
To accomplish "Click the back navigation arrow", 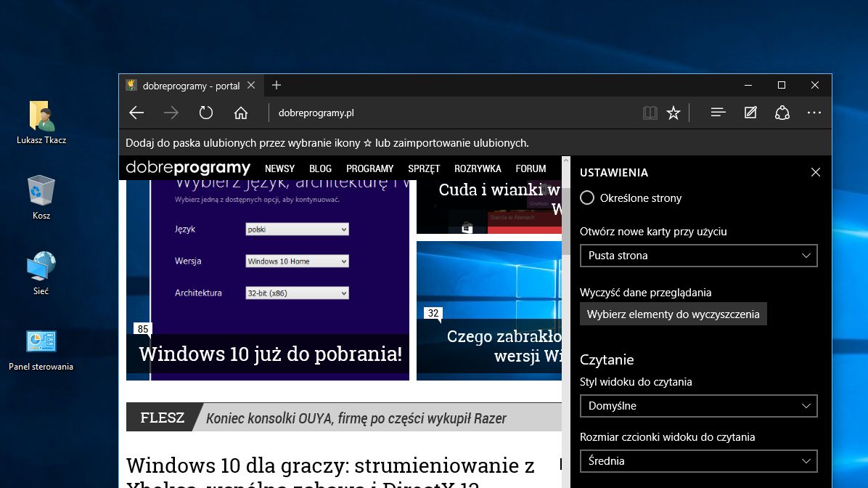I will click(x=136, y=113).
